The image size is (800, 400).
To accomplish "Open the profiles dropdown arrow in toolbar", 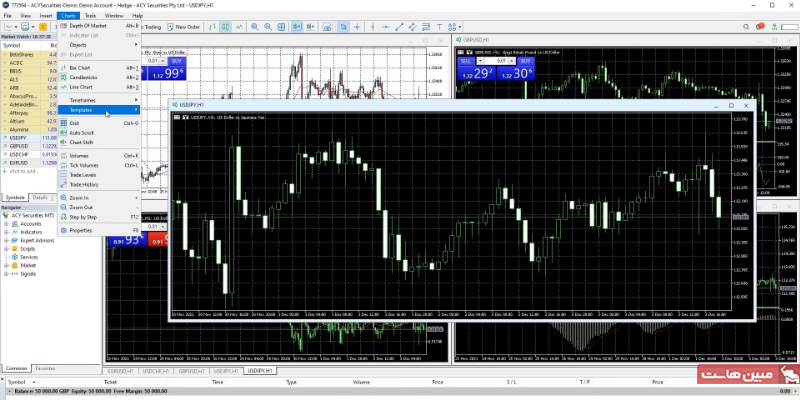I will pos(33,27).
